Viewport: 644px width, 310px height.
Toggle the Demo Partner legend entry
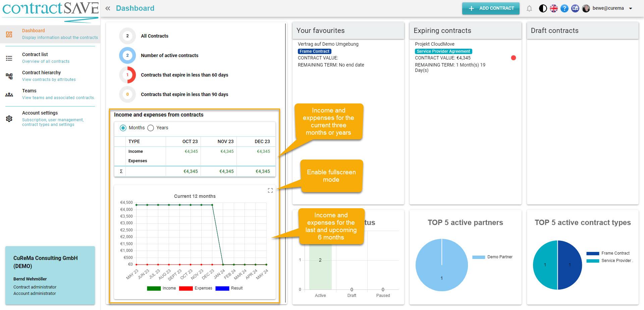point(492,257)
